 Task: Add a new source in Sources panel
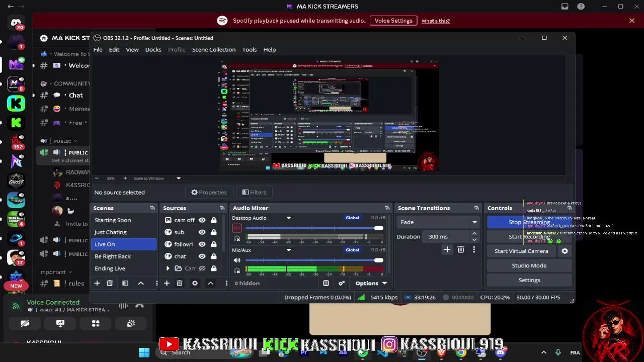point(167,283)
